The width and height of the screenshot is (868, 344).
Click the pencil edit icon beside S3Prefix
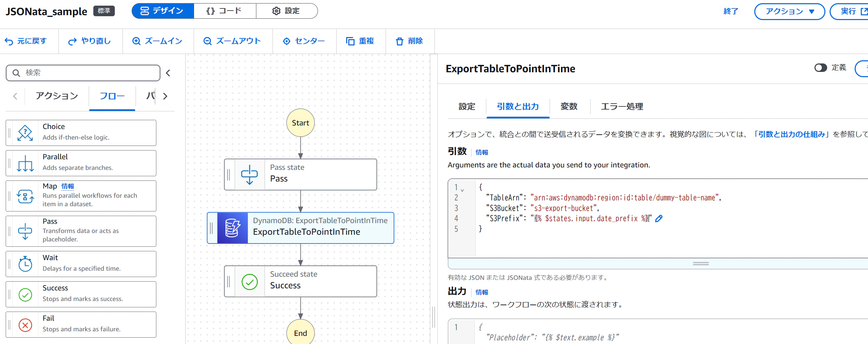click(x=659, y=219)
